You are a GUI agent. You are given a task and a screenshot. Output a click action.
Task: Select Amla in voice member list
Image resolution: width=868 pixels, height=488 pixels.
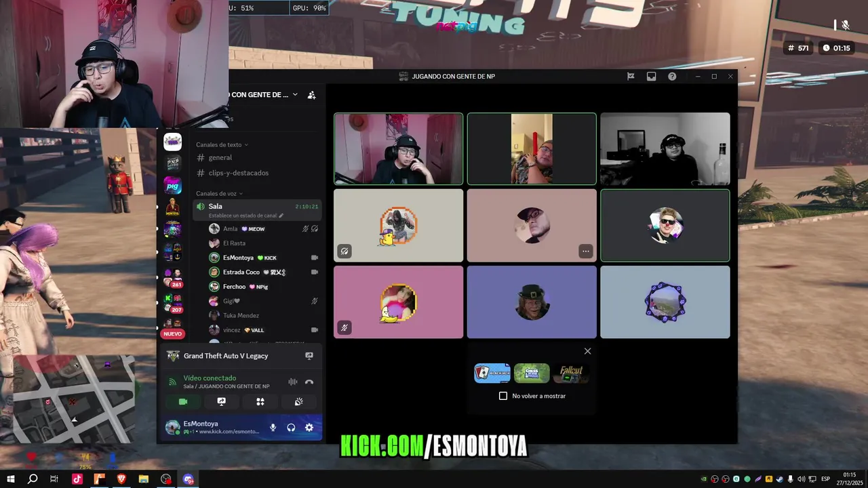point(263,229)
